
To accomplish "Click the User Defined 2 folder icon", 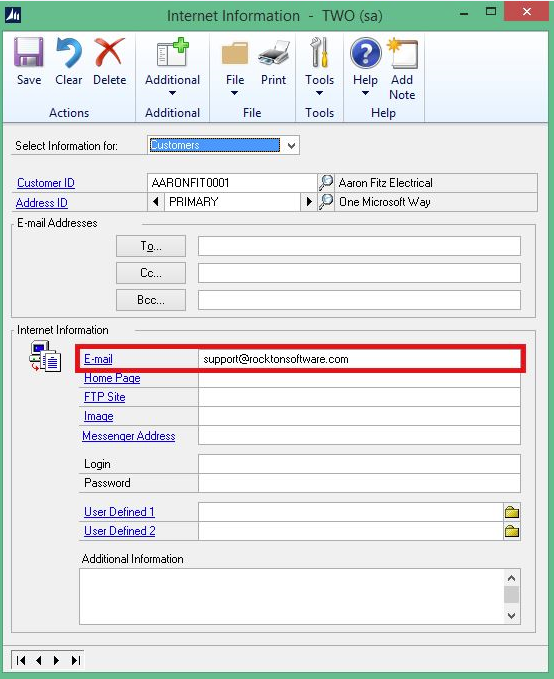I will (512, 531).
